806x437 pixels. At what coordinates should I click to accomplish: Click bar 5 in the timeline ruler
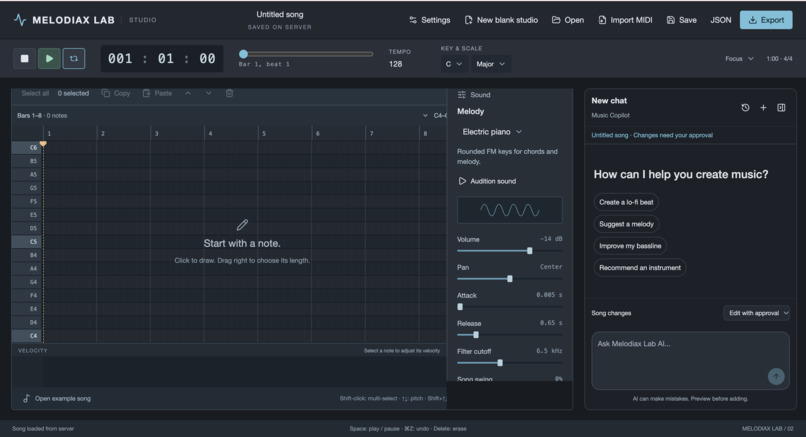[x=264, y=134]
